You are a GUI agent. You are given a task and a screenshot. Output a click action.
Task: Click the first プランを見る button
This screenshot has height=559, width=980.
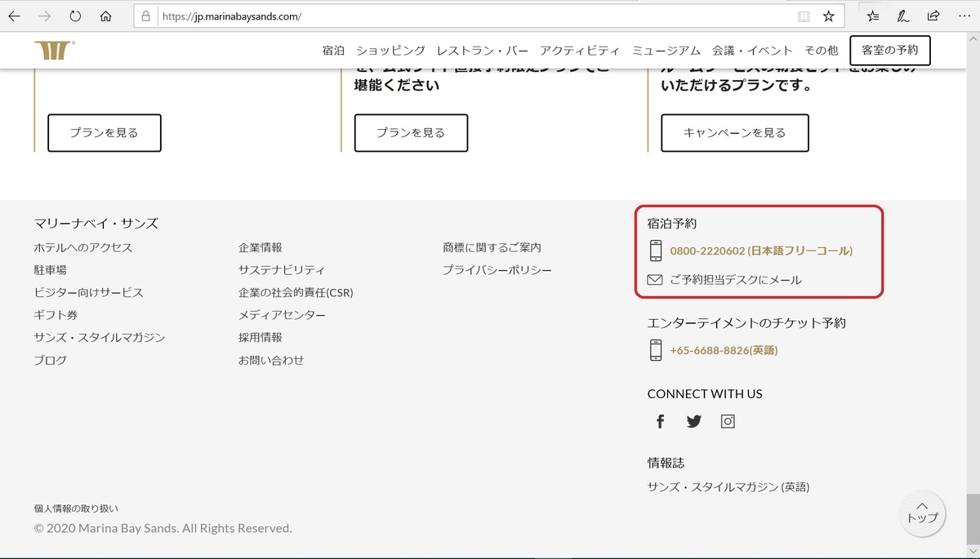(105, 133)
